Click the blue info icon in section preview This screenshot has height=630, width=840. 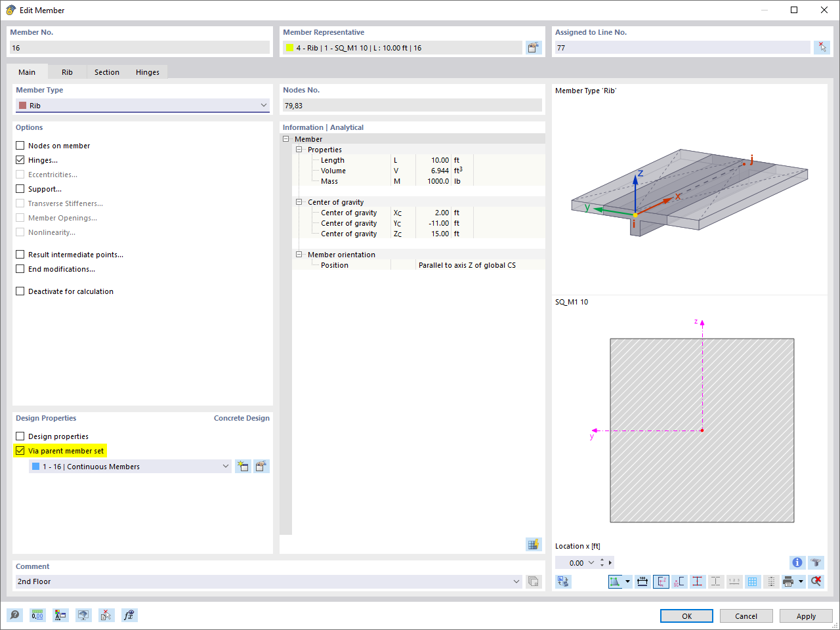797,562
